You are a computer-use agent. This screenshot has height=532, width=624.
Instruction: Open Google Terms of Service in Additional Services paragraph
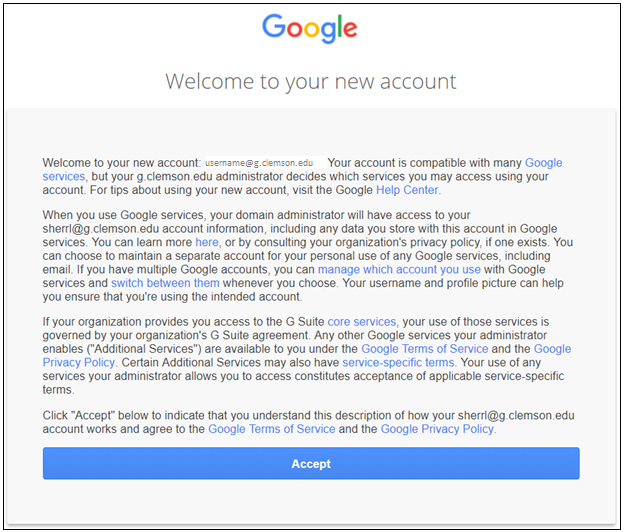(x=425, y=349)
